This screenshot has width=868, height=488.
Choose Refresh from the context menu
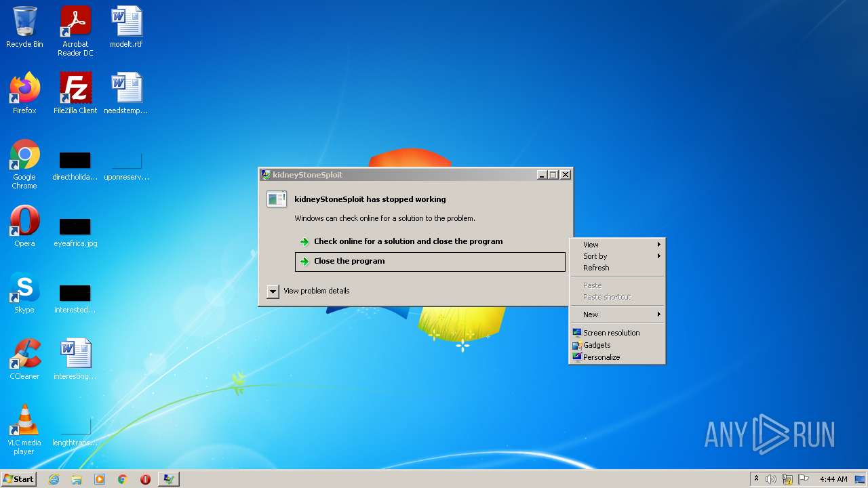pyautogui.click(x=616, y=268)
